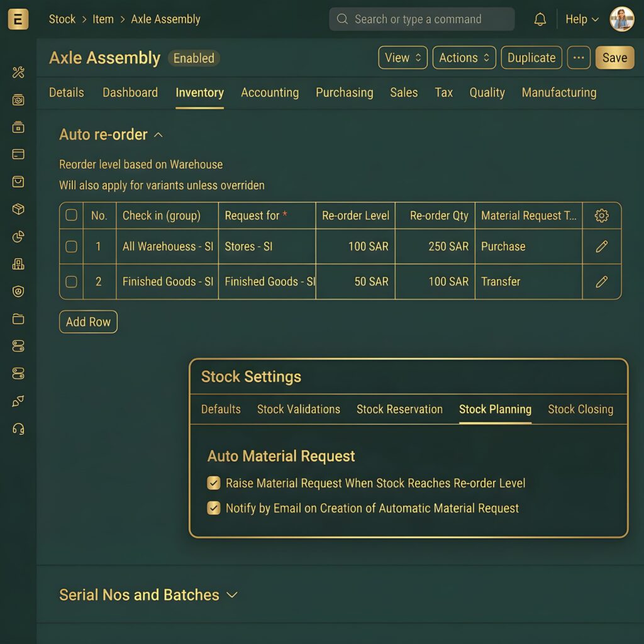The height and width of the screenshot is (644, 644).
Task: Click the Add Row button
Action: (88, 322)
